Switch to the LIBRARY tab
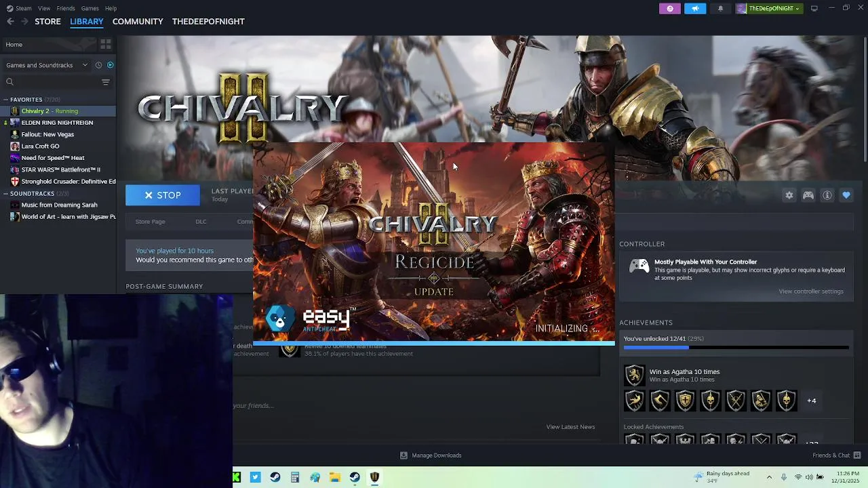Screen dimensions: 868x488 tap(87, 22)
